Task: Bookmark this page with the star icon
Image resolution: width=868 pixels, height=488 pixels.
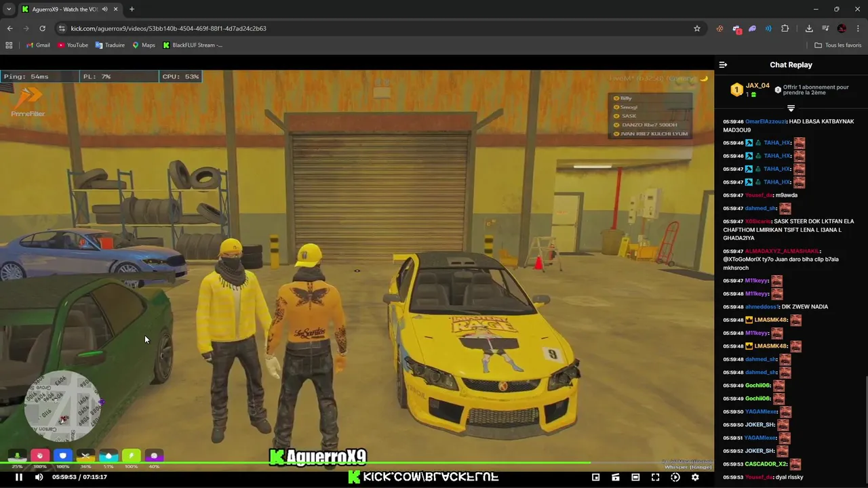Action: point(696,28)
